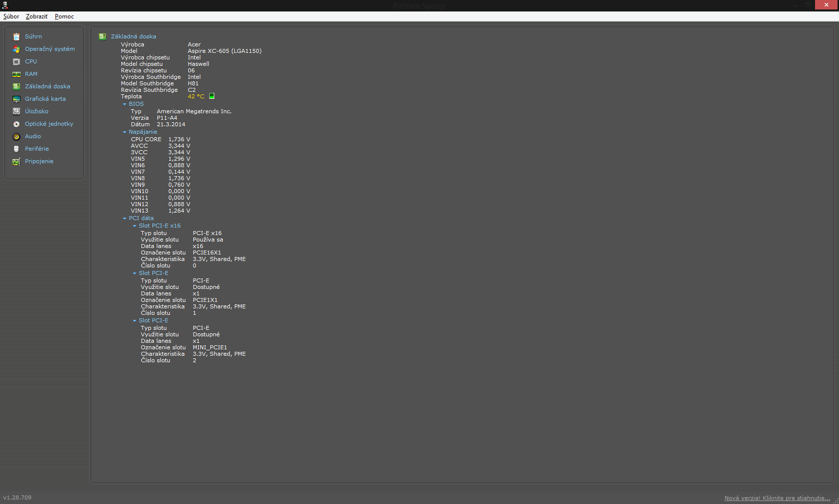
Task: Click the H81 Southbridge model value
Action: click(x=193, y=83)
